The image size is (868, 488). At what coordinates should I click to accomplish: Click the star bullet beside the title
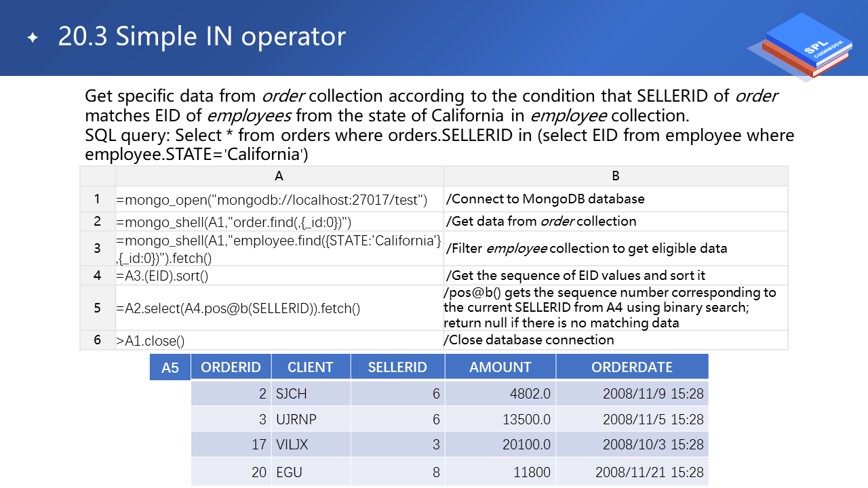pos(33,38)
